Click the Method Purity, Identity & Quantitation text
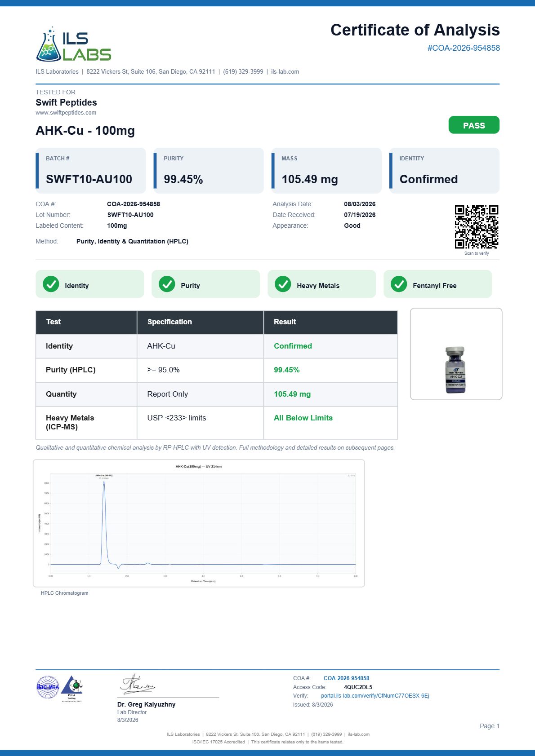This screenshot has height=756, width=535. (132, 241)
